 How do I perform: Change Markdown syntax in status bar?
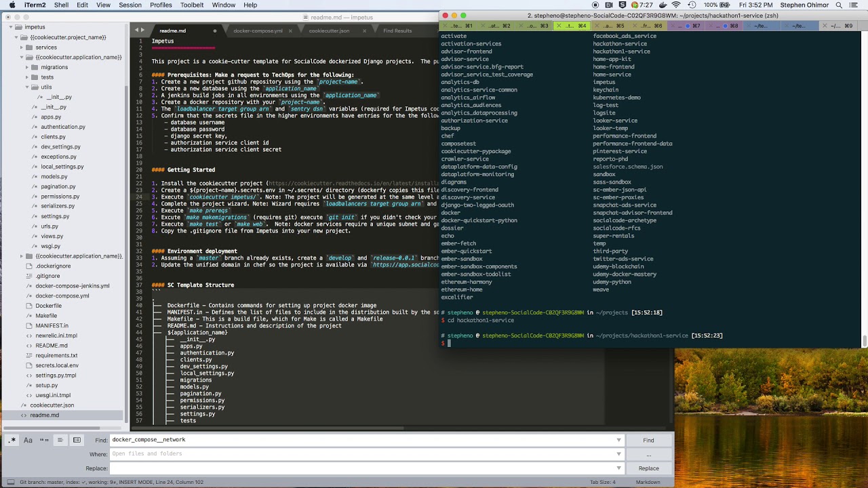648,483
